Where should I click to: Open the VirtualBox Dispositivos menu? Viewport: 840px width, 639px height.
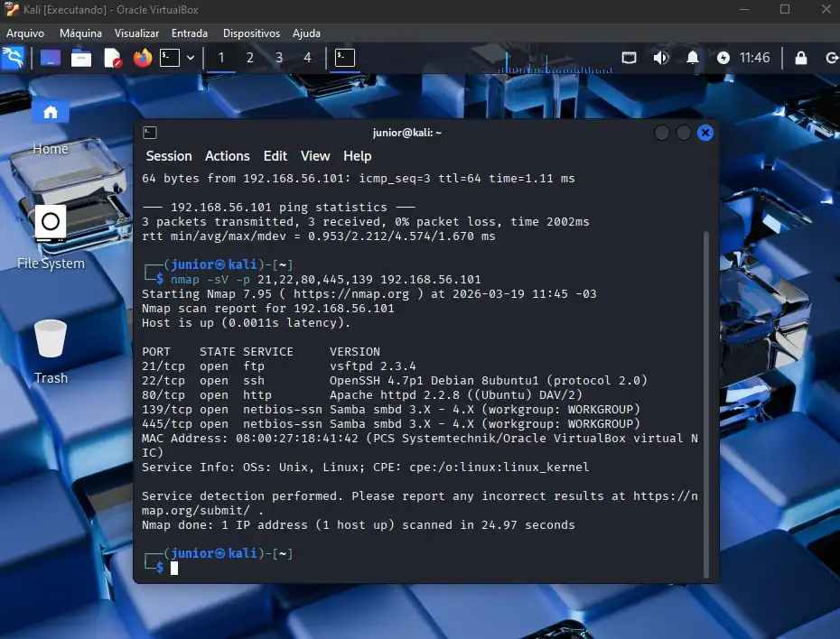click(251, 33)
